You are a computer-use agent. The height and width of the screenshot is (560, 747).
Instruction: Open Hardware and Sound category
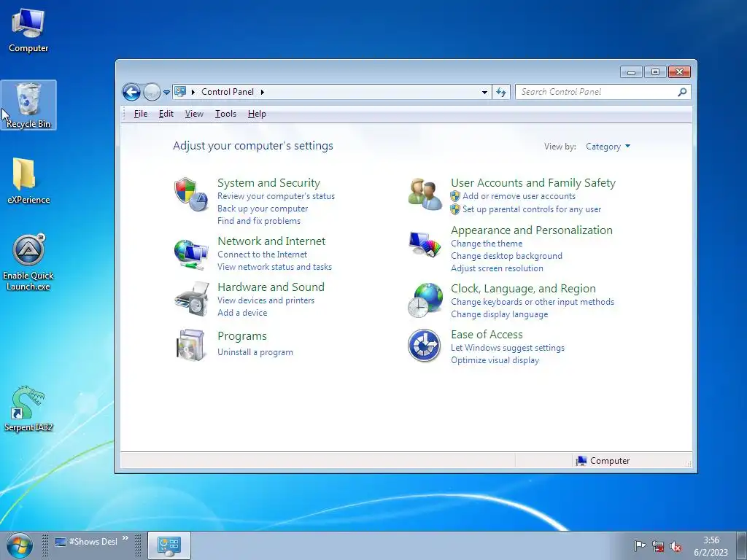click(x=271, y=287)
